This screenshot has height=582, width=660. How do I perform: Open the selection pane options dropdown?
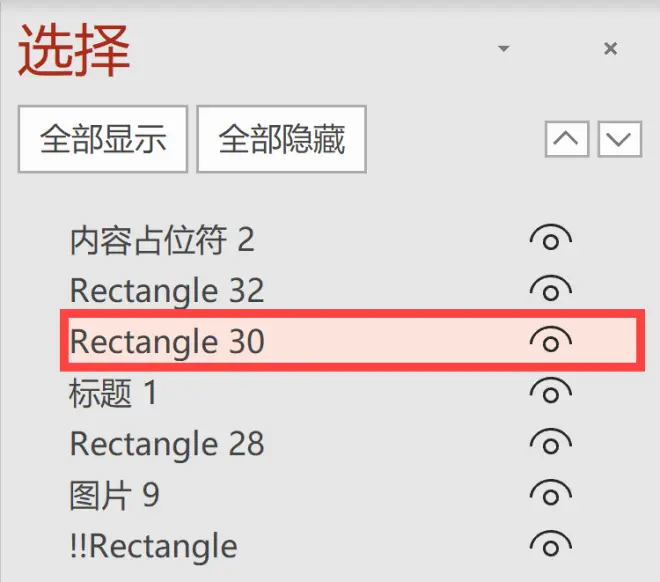tap(504, 48)
